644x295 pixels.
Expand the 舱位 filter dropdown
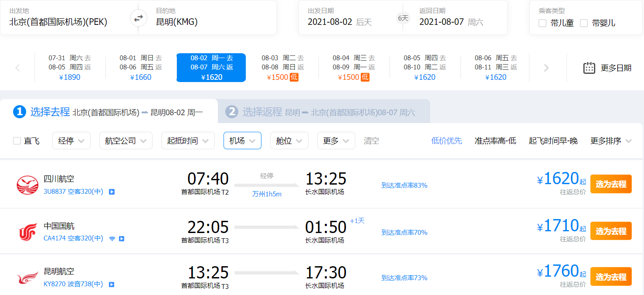pos(289,141)
